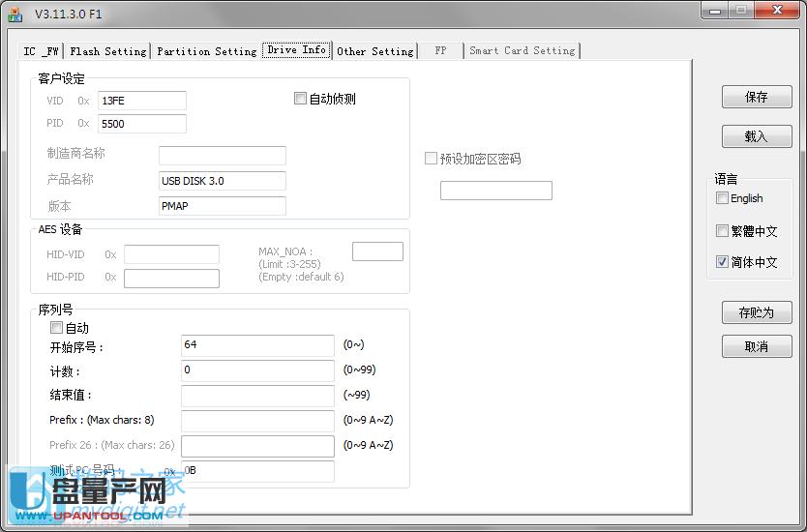Image resolution: width=807 pixels, height=532 pixels.
Task: Click the 存贮为 button
Action: pyautogui.click(x=756, y=312)
